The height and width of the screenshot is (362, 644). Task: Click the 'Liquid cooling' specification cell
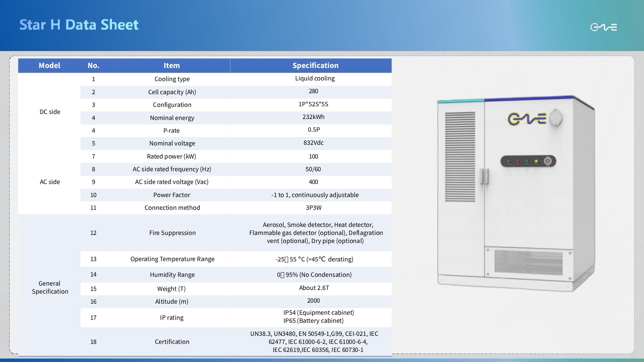315,78
